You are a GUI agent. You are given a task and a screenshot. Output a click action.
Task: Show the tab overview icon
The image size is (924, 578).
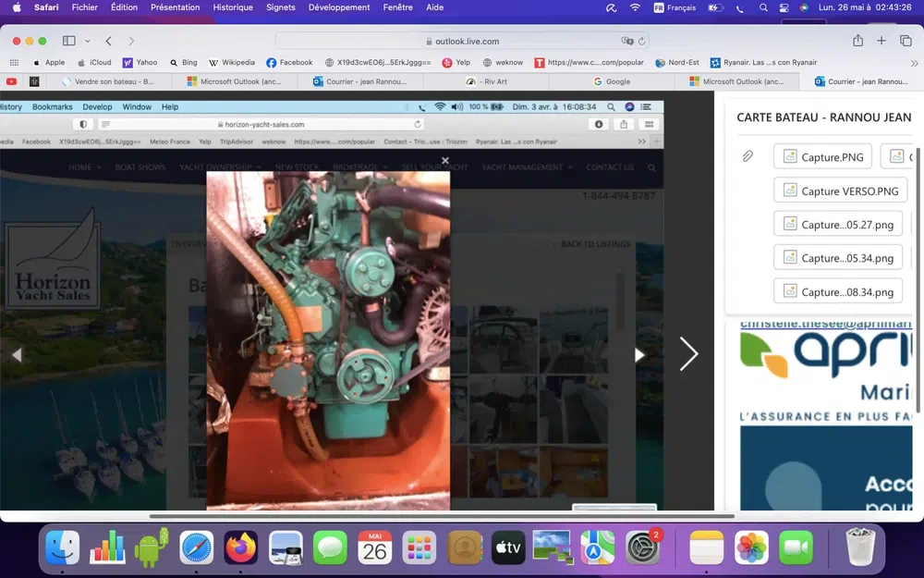coord(906,41)
